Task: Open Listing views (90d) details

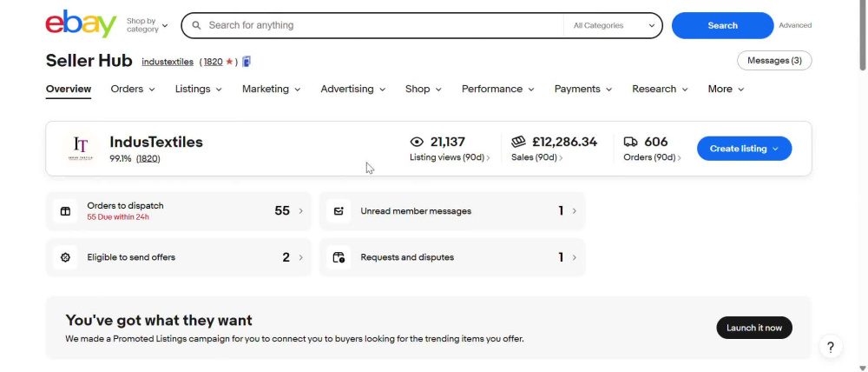Action: pos(450,157)
